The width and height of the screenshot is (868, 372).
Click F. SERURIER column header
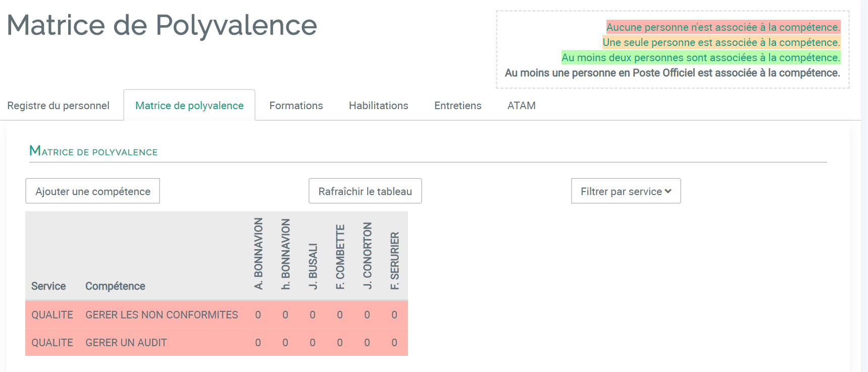[x=394, y=261]
